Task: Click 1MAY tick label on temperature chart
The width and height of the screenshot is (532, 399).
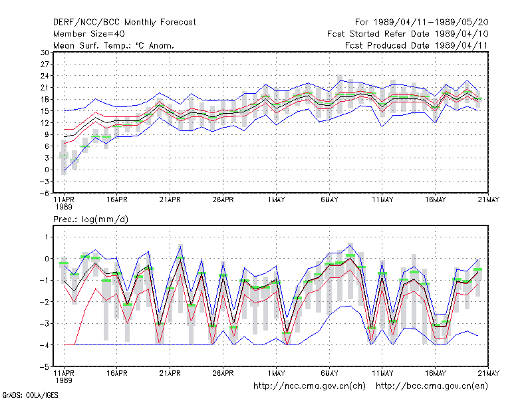Action: pyautogui.click(x=276, y=200)
